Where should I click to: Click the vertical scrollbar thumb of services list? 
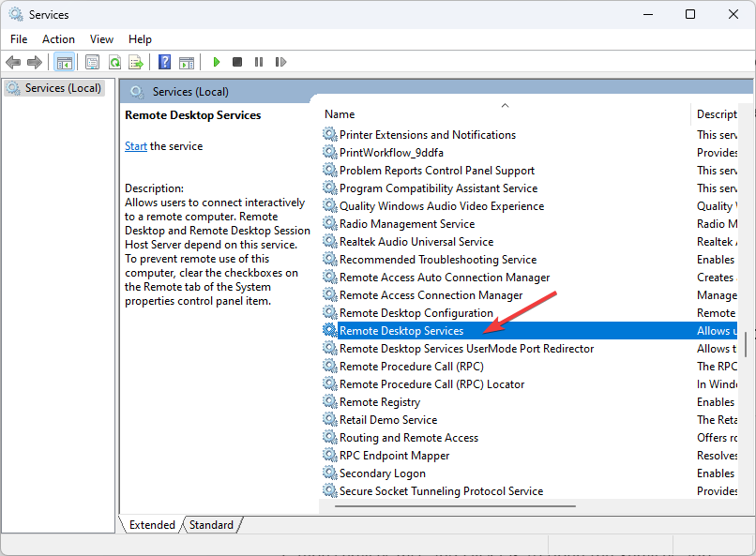(x=746, y=344)
